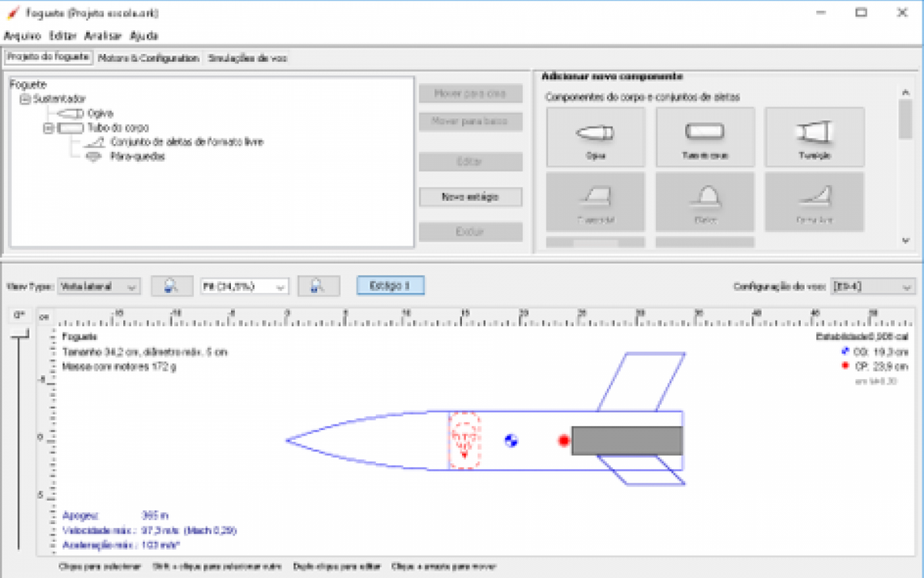Open the Configuração do voo dropdown

(872, 287)
